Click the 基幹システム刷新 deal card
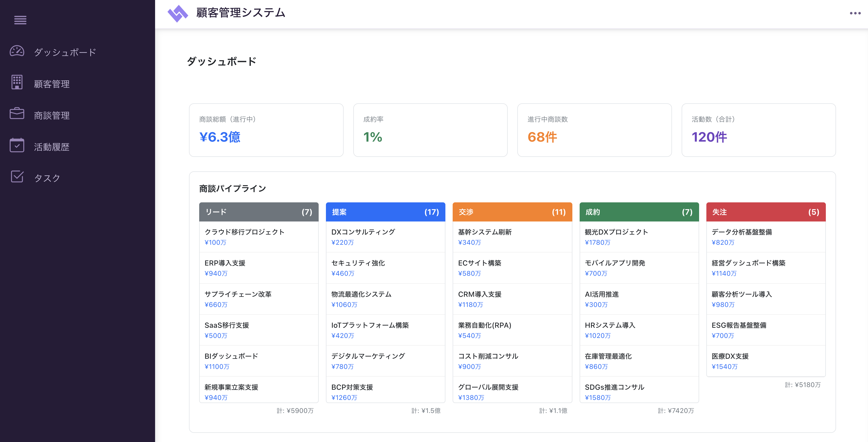 [x=512, y=237]
